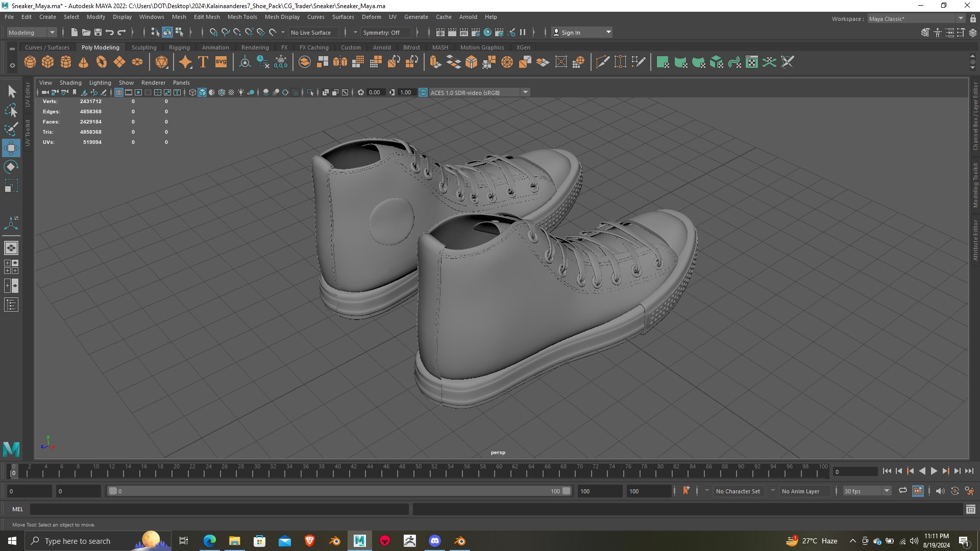The width and height of the screenshot is (980, 551).
Task: Open the Modeling menu set dropdown
Action: 31,32
